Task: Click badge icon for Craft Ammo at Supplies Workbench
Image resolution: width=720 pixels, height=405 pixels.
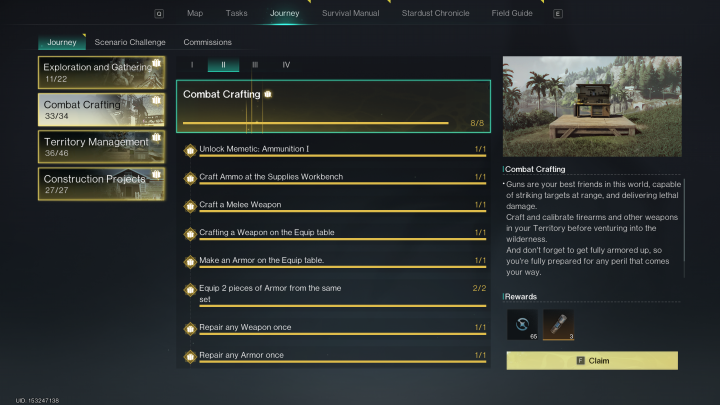Action: click(x=190, y=178)
